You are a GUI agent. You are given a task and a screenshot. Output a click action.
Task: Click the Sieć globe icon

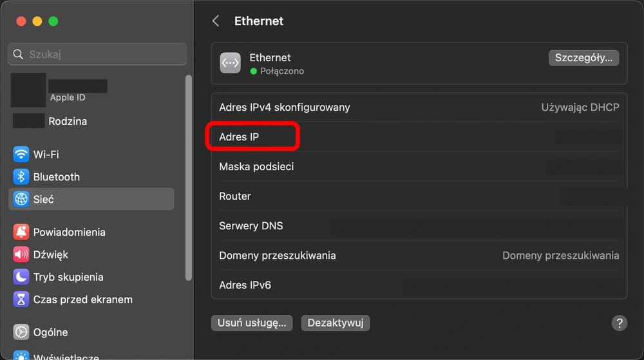(21, 199)
